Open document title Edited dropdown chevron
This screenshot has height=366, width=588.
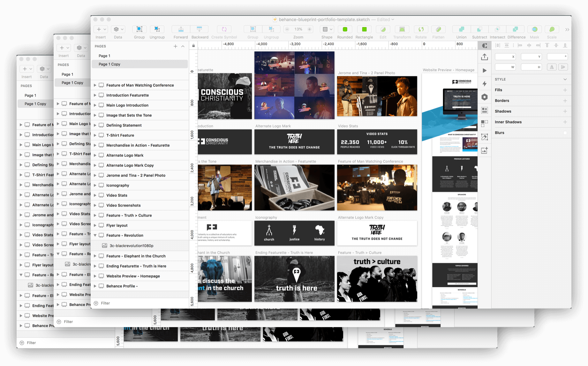tap(393, 19)
